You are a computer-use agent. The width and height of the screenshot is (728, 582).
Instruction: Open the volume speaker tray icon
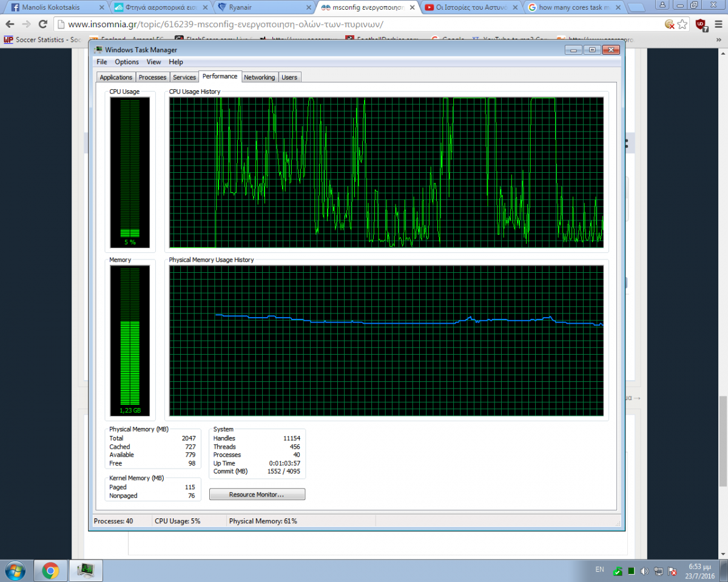(x=644, y=571)
